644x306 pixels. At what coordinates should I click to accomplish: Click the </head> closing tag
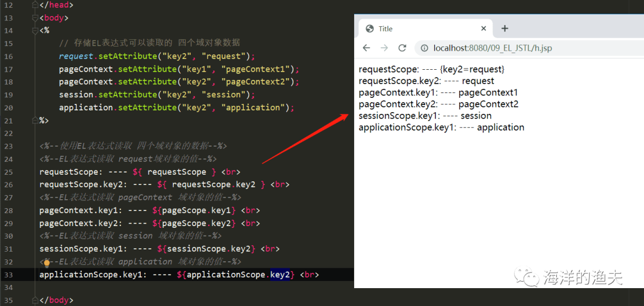[57, 5]
